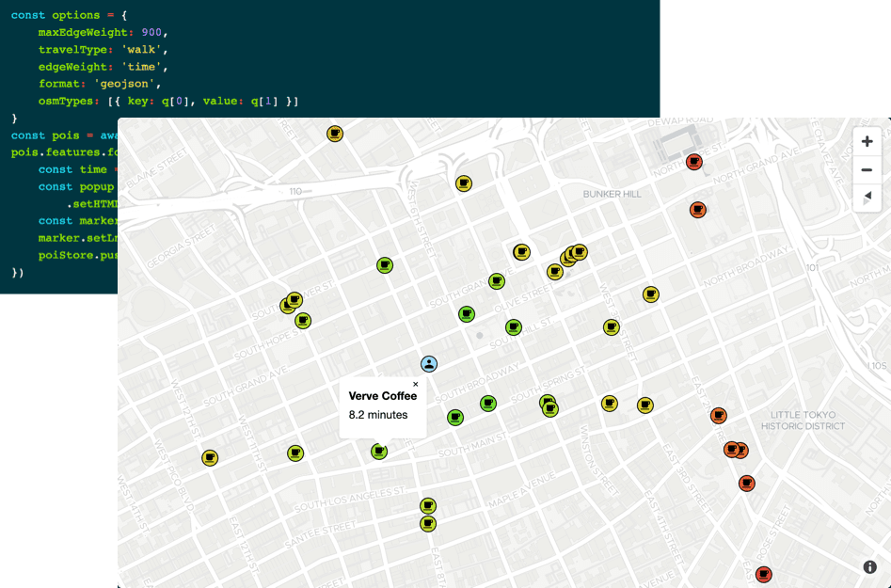
Task: Select green coffee marker above South Main St label
Action: [455, 418]
